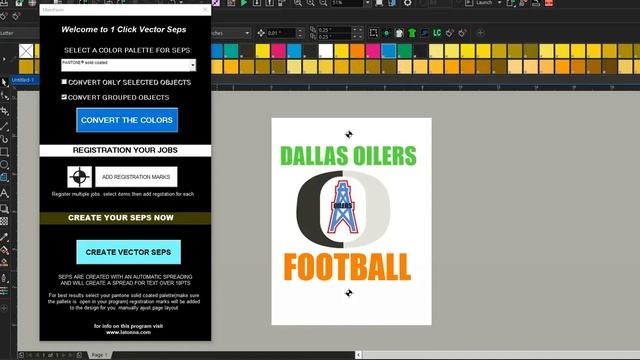The image size is (640, 360).
Task: Click the upper registration mark on page
Action: tap(349, 134)
